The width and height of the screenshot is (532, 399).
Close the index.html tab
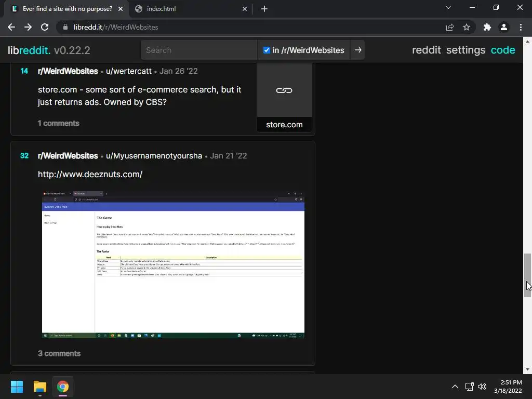coord(245,9)
